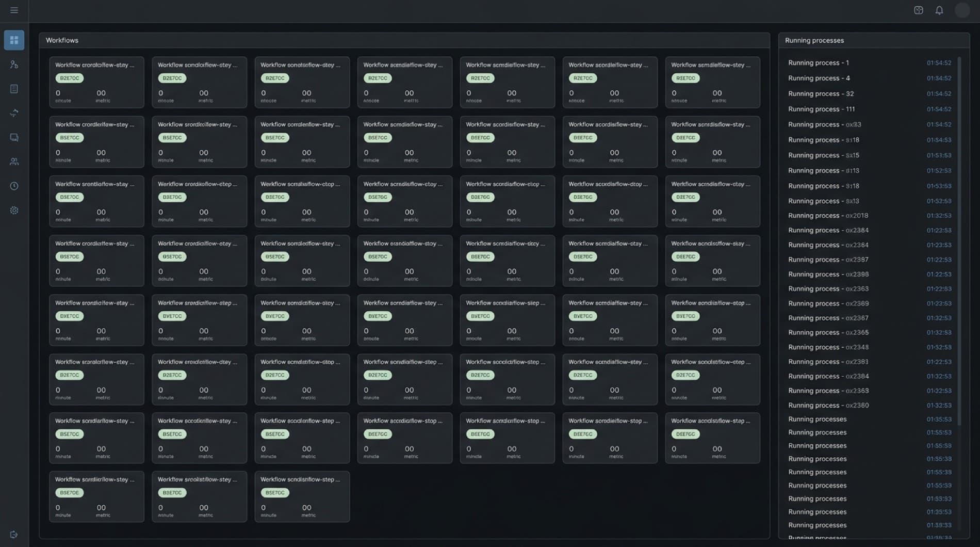This screenshot has width=980, height=547.
Task: Select row 'Running process - 1'
Action: [x=870, y=63]
